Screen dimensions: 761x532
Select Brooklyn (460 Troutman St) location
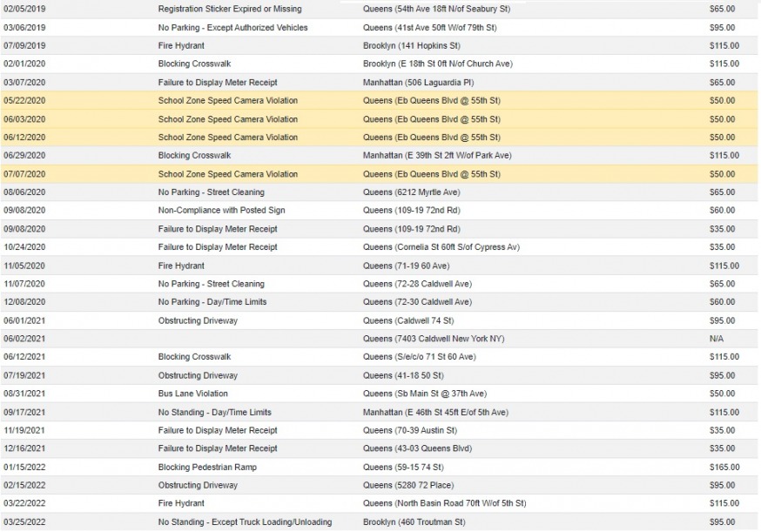click(x=414, y=522)
